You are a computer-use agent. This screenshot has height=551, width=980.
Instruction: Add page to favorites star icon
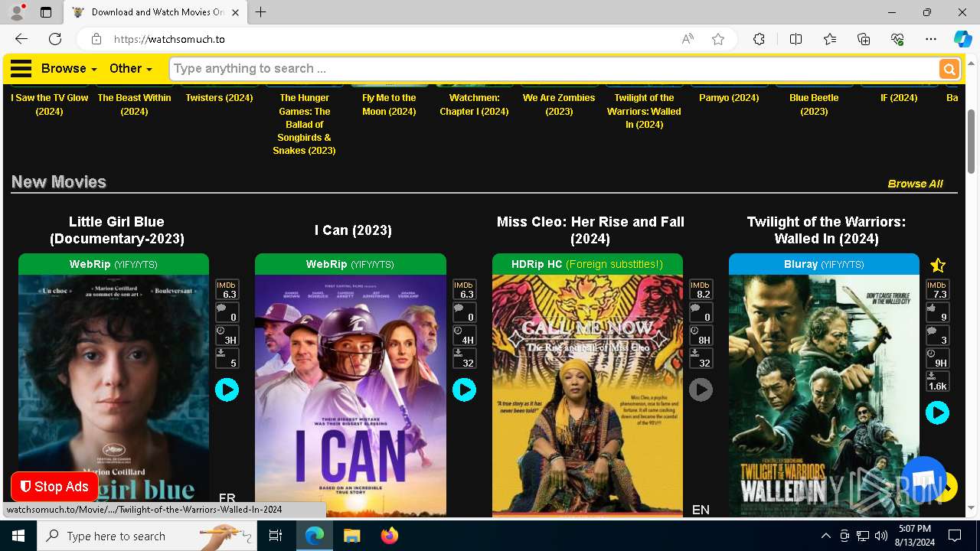(x=718, y=39)
